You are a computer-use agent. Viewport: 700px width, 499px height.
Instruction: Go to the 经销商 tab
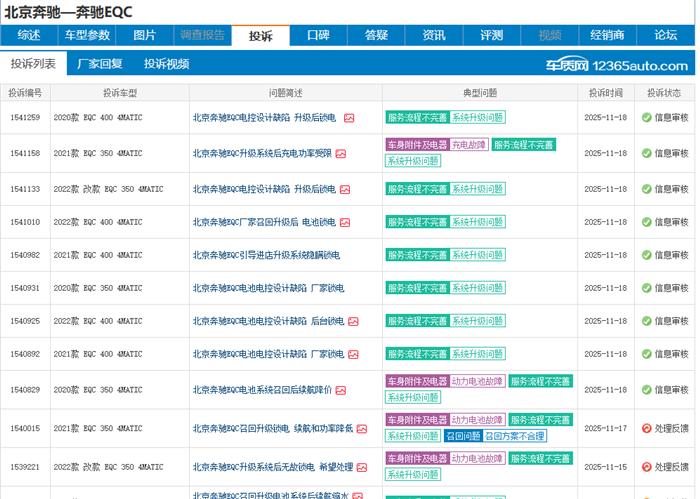pos(607,35)
